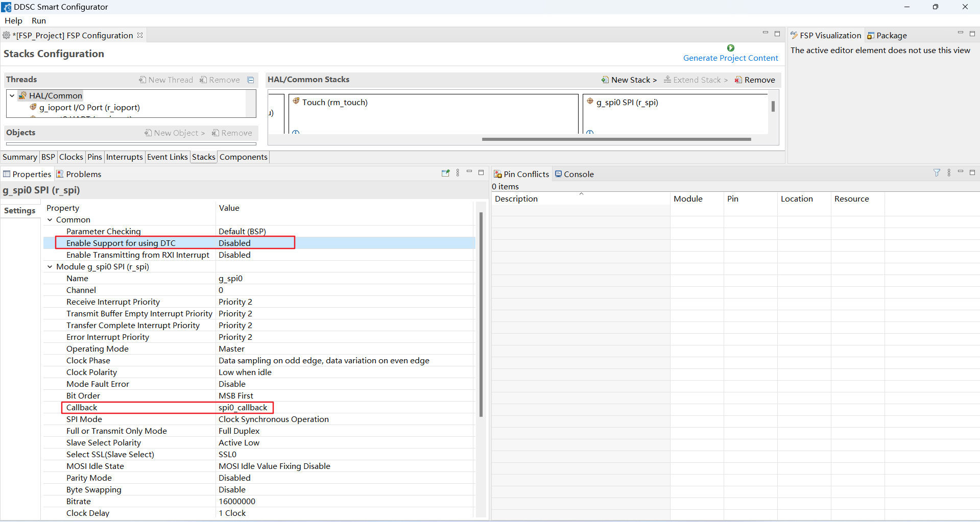Image resolution: width=980 pixels, height=522 pixels.
Task: Collapse the Module g_spi0 SPI property group
Action: (50, 267)
